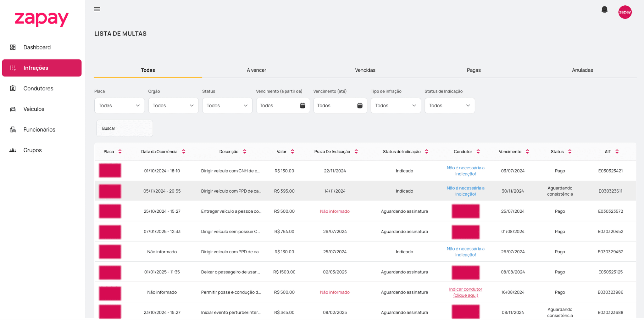Sort by Status column arrows
Screen dimensions: 644x320
[570, 152]
